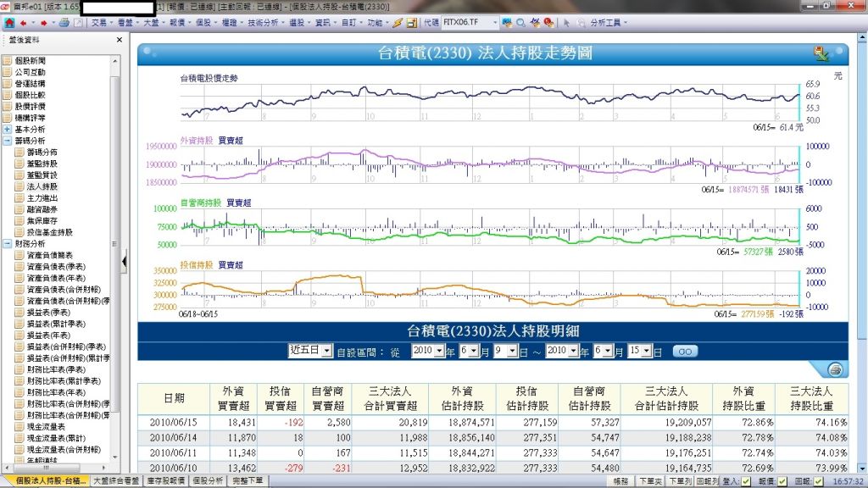This screenshot has height=488, width=868.
Task: Open 資產負債簡表 page icon
Action: pyautogui.click(x=19, y=255)
